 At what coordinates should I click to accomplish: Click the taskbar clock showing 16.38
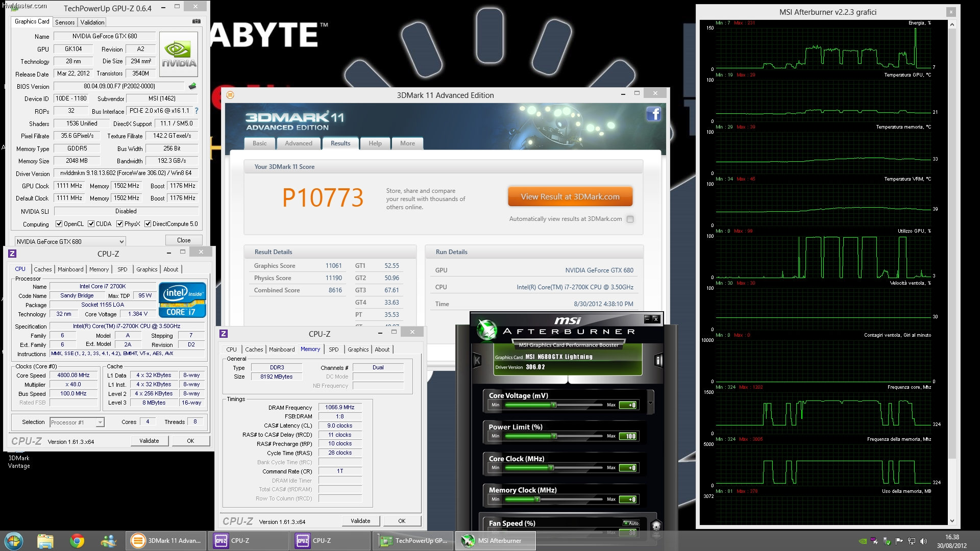(951, 541)
